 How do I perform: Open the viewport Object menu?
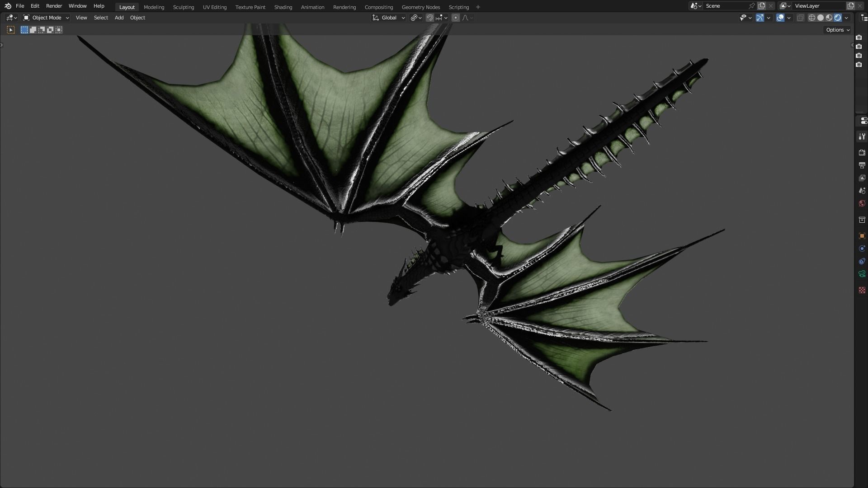tap(137, 18)
